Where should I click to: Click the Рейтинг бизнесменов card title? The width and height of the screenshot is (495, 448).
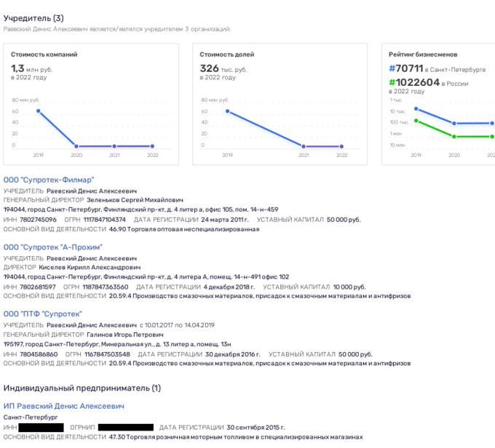coord(423,55)
